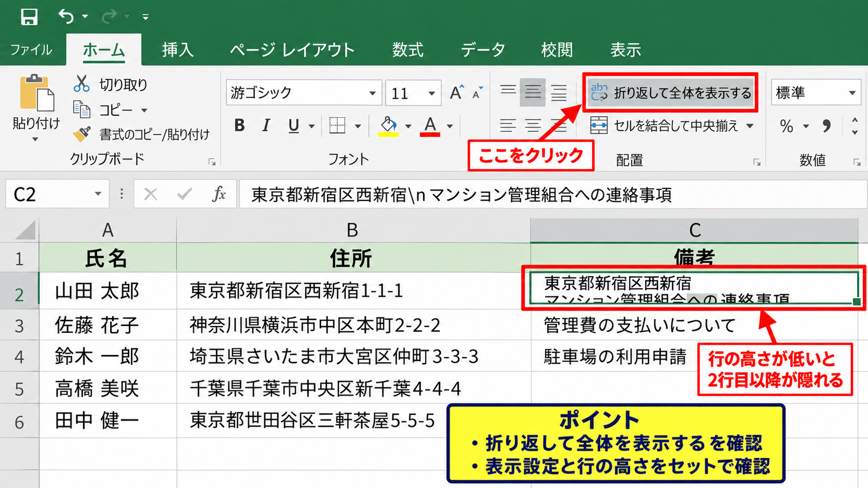Click the font color A icon
868x488 pixels.
[430, 126]
